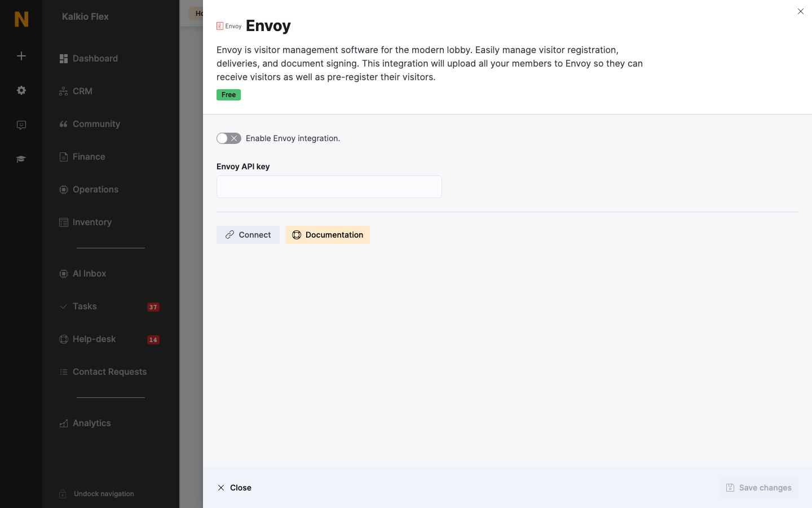Image resolution: width=812 pixels, height=508 pixels.
Task: Click the Undock navigation lock icon
Action: (63, 494)
